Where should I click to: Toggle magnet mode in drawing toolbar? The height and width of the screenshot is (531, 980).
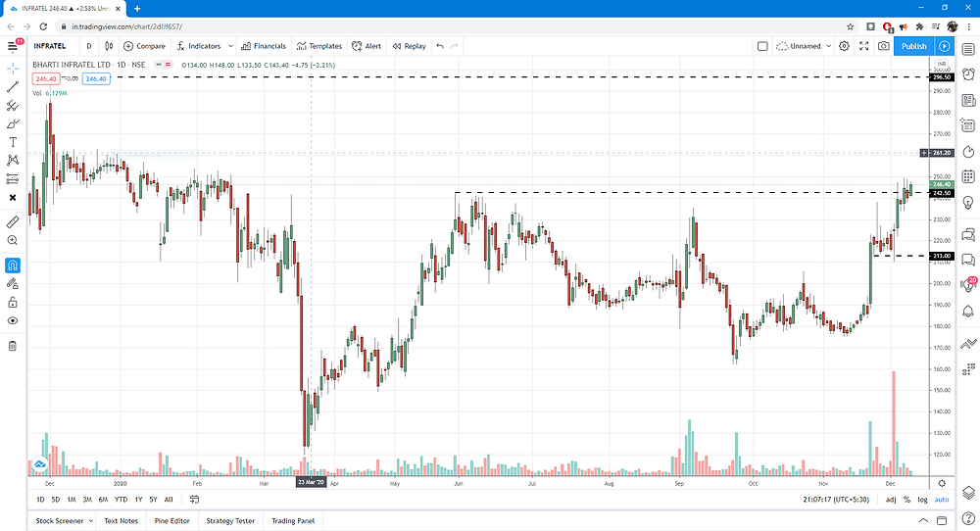tap(13, 265)
